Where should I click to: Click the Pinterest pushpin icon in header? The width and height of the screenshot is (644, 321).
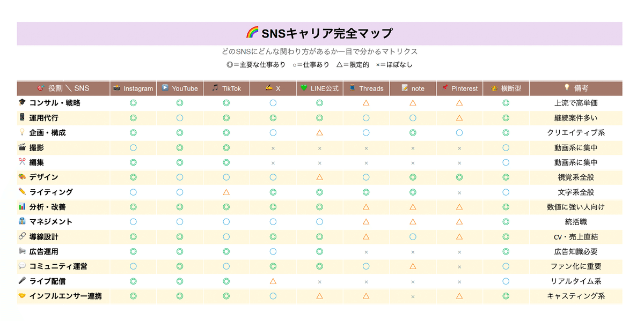[445, 88]
